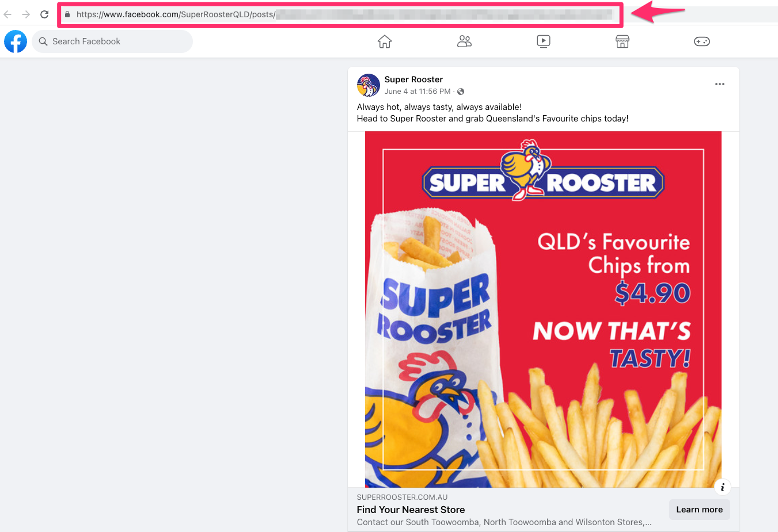This screenshot has height=532, width=778.
Task: Open the Gaming controller icon
Action: (702, 41)
